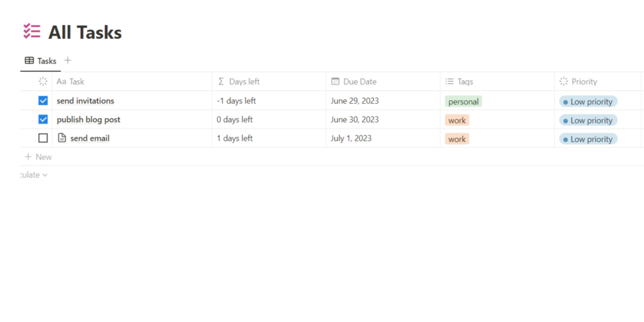This screenshot has height=322, width=644.
Task: Open Low priority selector for send invitations
Action: [588, 102]
